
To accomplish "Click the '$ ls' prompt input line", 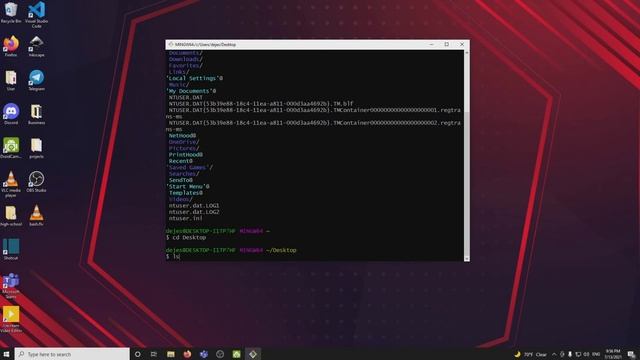I will 173,257.
